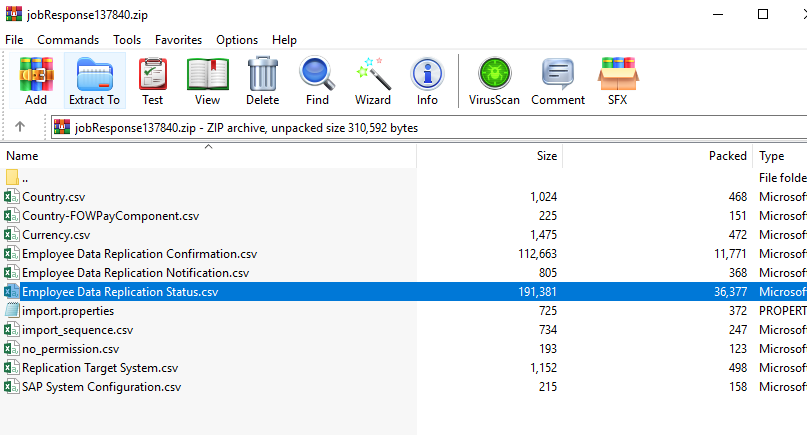The image size is (807, 435).
Task: Click WinRAR icon in address bar
Action: click(x=62, y=127)
